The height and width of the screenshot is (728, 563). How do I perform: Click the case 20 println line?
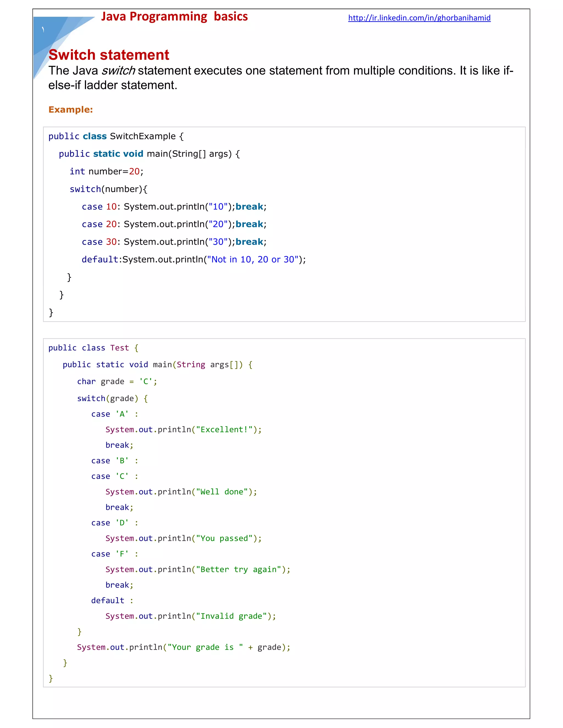(x=173, y=224)
